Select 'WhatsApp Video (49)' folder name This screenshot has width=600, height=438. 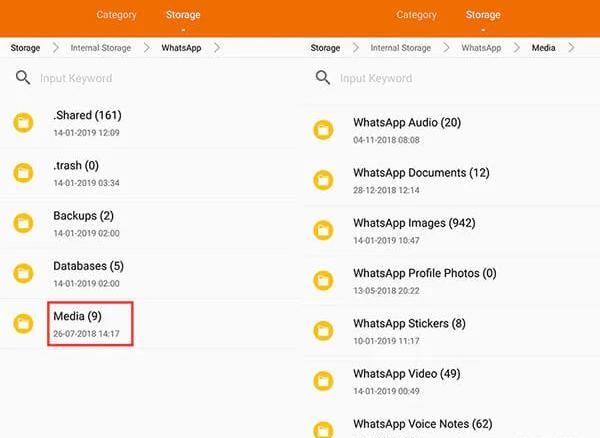[x=407, y=373]
